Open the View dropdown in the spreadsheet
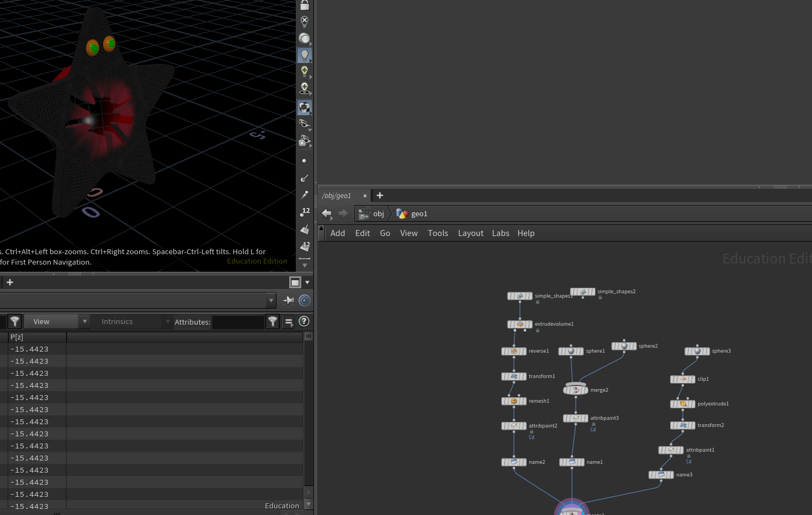Viewport: 812px width, 515px height. (57, 321)
